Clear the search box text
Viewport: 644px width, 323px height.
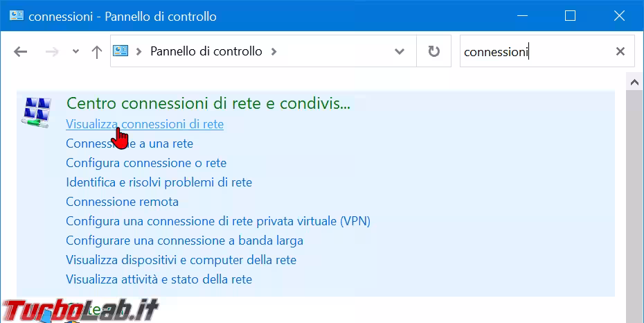(x=620, y=51)
